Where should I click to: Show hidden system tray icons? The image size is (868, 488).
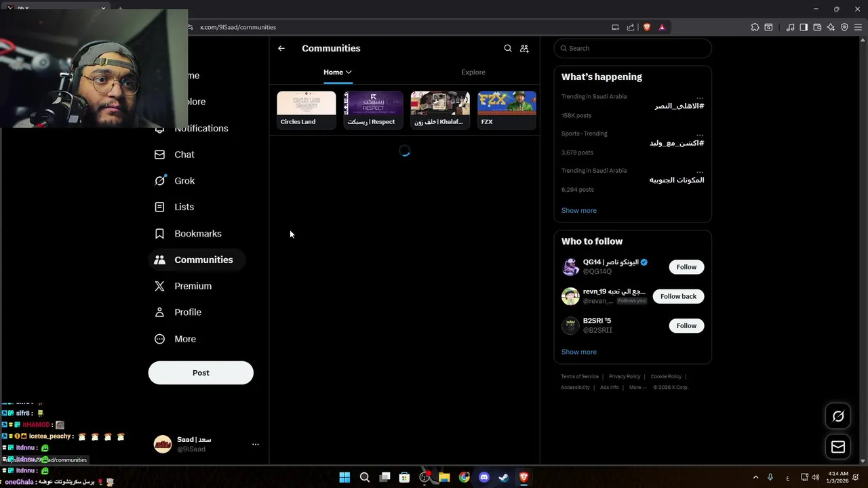(755, 477)
